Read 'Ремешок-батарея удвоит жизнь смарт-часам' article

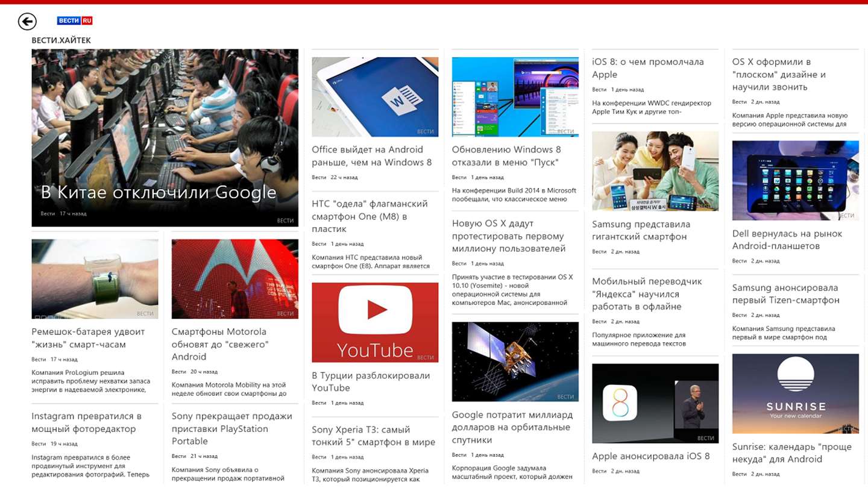[88, 338]
